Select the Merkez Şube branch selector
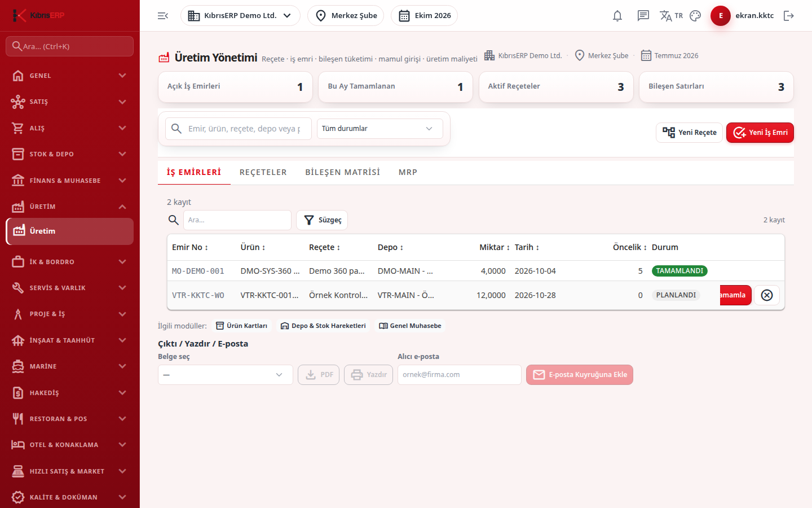Viewport: 812px width, 508px height. [346, 16]
